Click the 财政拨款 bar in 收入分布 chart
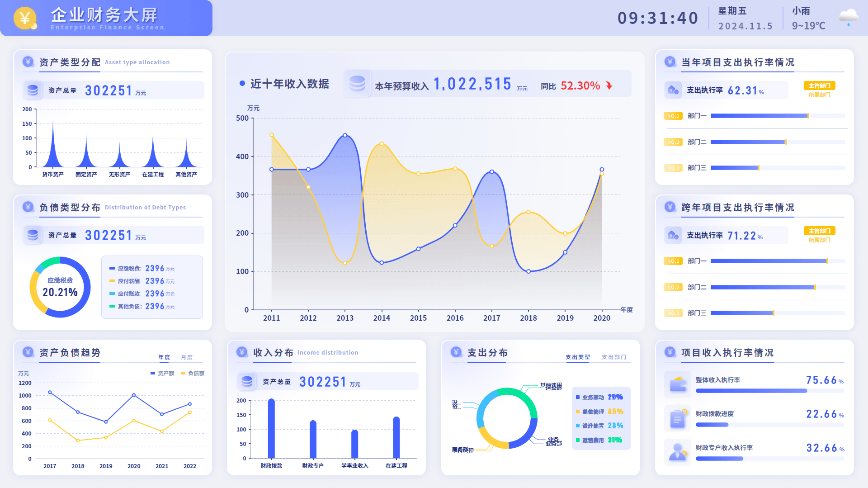This screenshot has height=488, width=868. (x=271, y=428)
